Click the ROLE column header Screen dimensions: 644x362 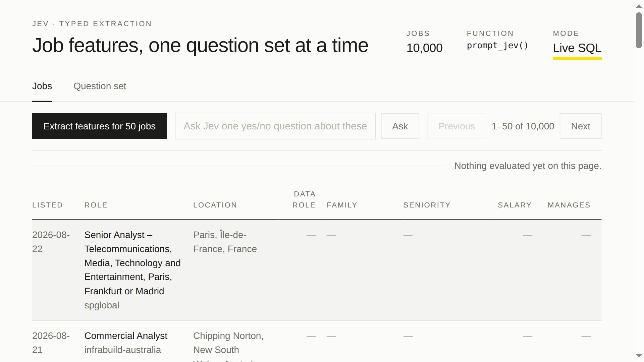click(96, 205)
